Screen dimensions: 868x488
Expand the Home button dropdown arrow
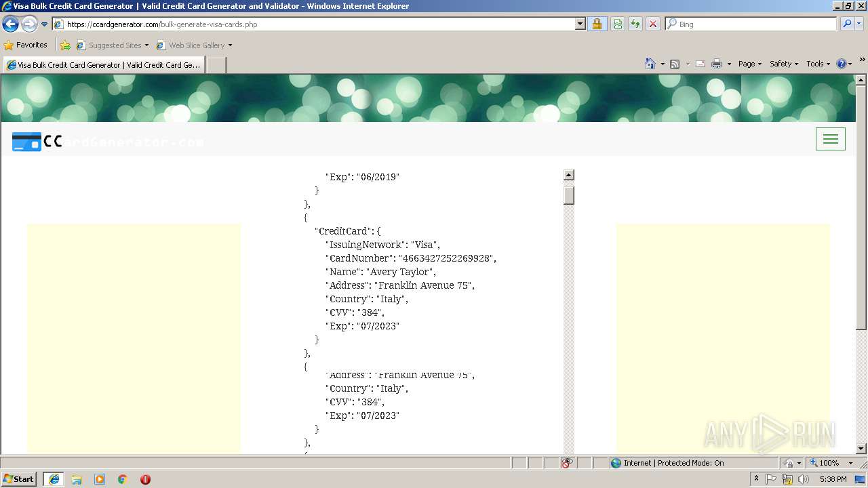coord(663,64)
